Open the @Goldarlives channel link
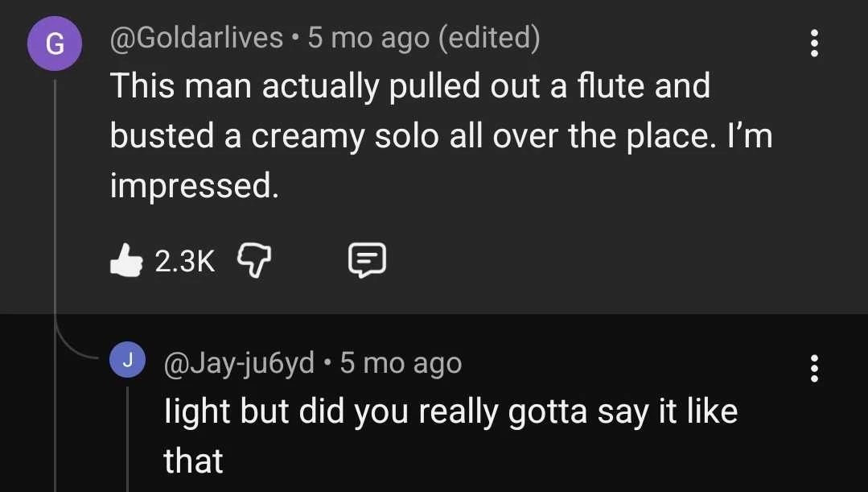 [196, 38]
